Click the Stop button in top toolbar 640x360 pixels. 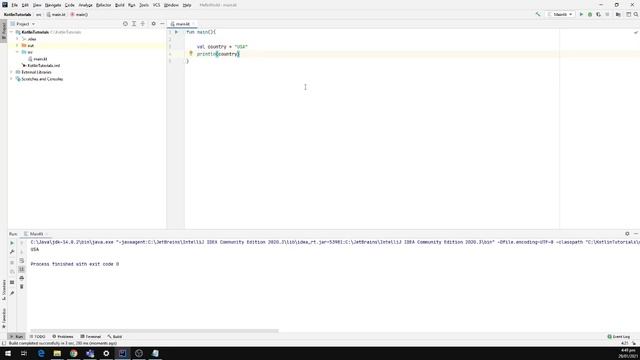(x=607, y=14)
